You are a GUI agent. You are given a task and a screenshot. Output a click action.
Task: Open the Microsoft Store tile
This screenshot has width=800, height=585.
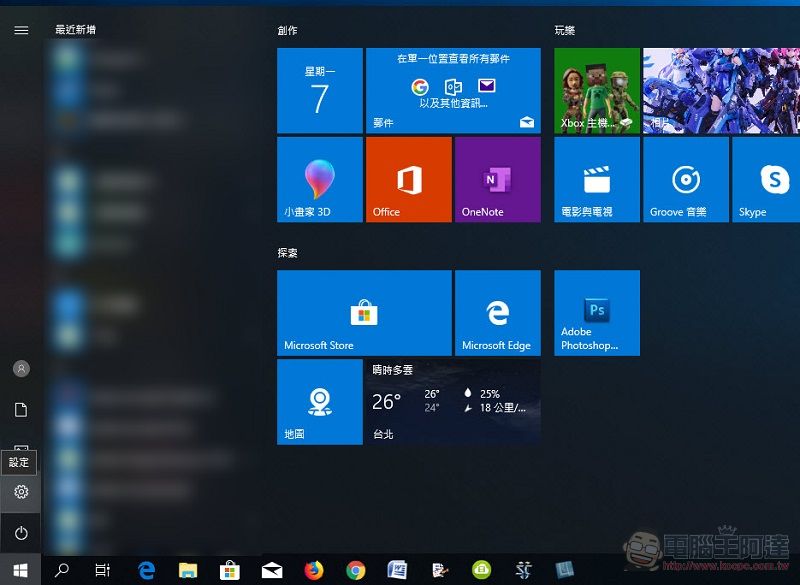coord(363,313)
